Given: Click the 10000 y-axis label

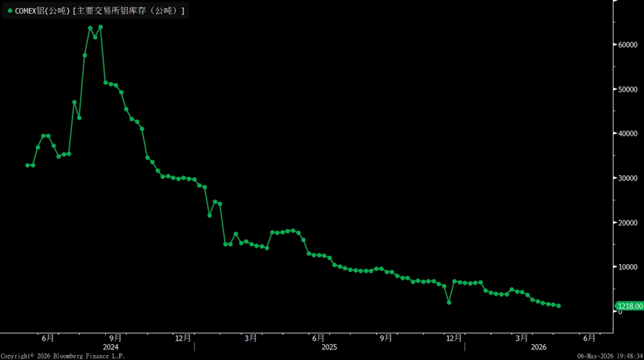Looking at the screenshot, I should pyautogui.click(x=628, y=267).
